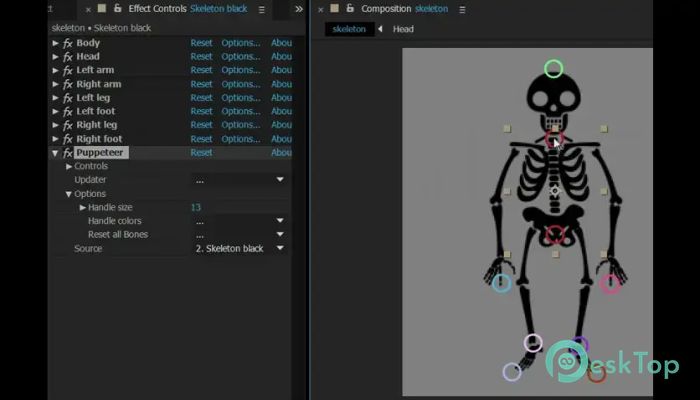Viewport: 700px width, 400px height.
Task: Select the Skeleton black layer link
Action: [x=218, y=8]
